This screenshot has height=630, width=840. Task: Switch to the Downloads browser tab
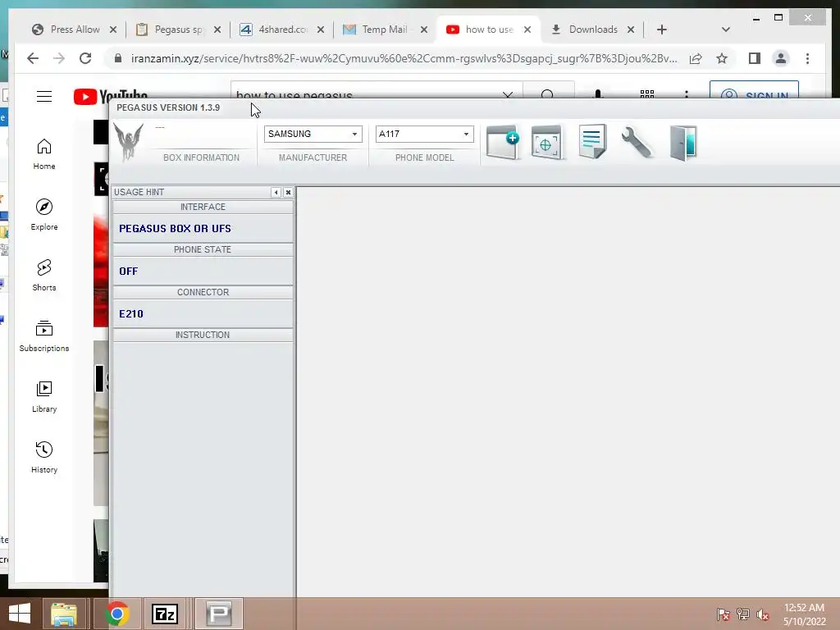click(592, 30)
